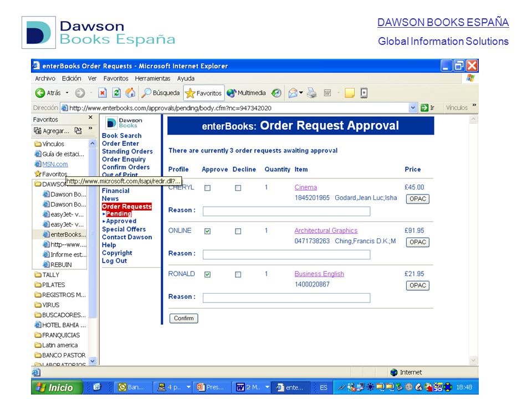The image size is (532, 399).
Task: Click the page scrollbar up arrow
Action: (x=473, y=120)
